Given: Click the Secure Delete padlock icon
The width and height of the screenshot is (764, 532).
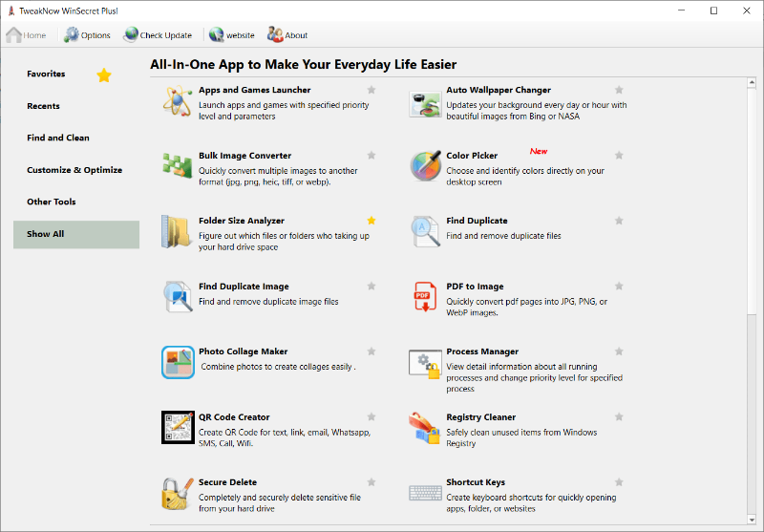Looking at the screenshot, I should click(x=178, y=493).
